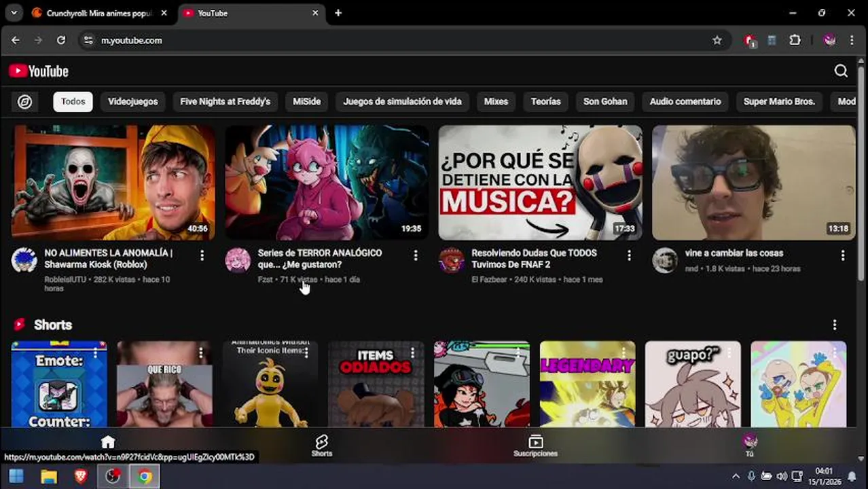Image resolution: width=868 pixels, height=489 pixels.
Task: Open options menu for TERROR ANALÓGICO video
Action: tap(416, 255)
